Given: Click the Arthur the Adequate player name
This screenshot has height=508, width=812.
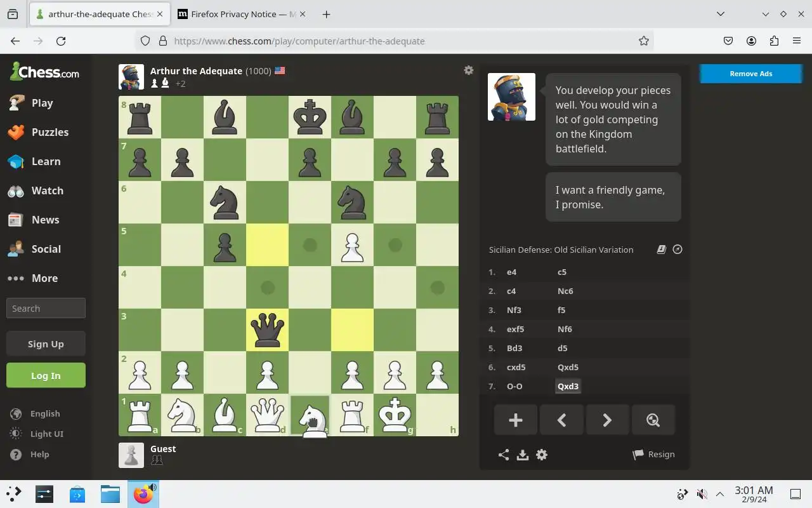Looking at the screenshot, I should click(x=196, y=71).
